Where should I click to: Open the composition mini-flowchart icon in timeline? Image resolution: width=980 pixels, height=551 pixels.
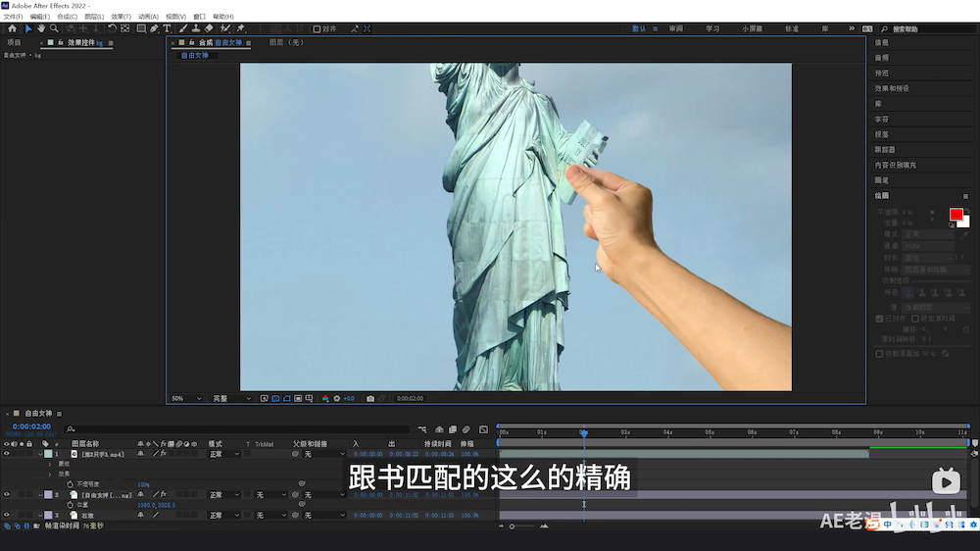(422, 429)
